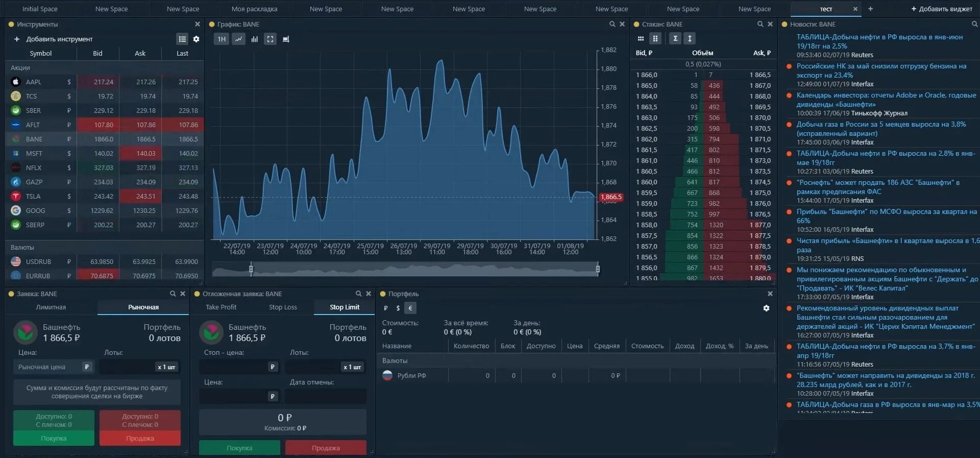Sort portfolio by Количество column
The width and height of the screenshot is (980, 458).
471,346
